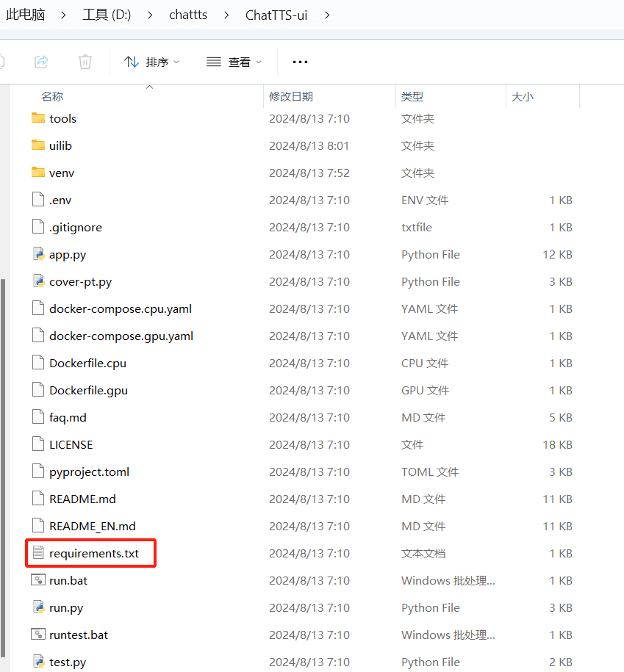Select the Dockerfile.gpu file icon

38,389
